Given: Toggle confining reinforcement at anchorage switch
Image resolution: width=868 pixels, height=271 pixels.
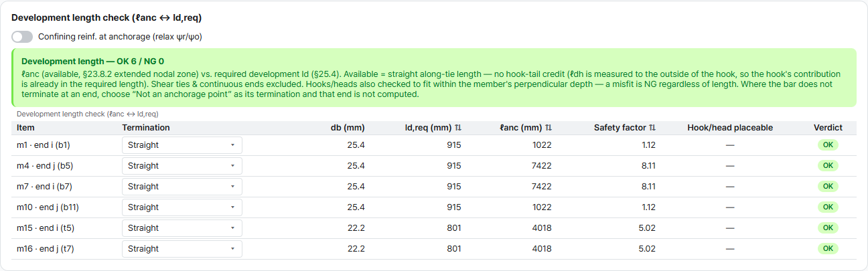Looking at the screenshot, I should [x=22, y=37].
